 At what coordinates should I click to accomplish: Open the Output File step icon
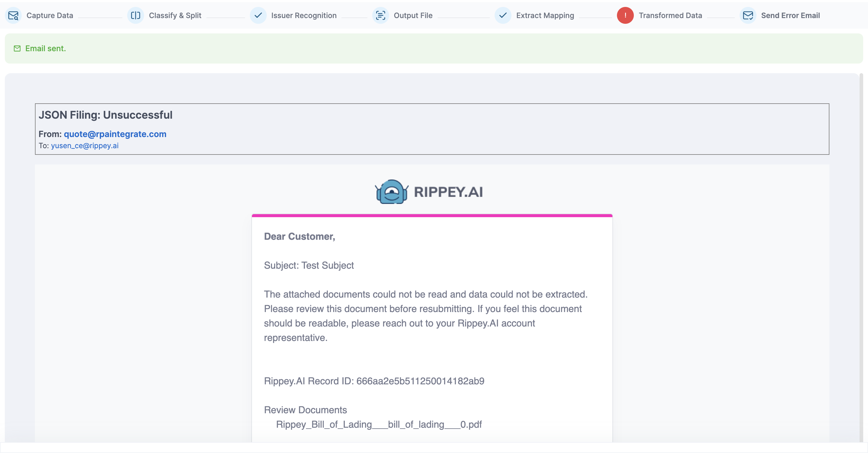tap(380, 15)
